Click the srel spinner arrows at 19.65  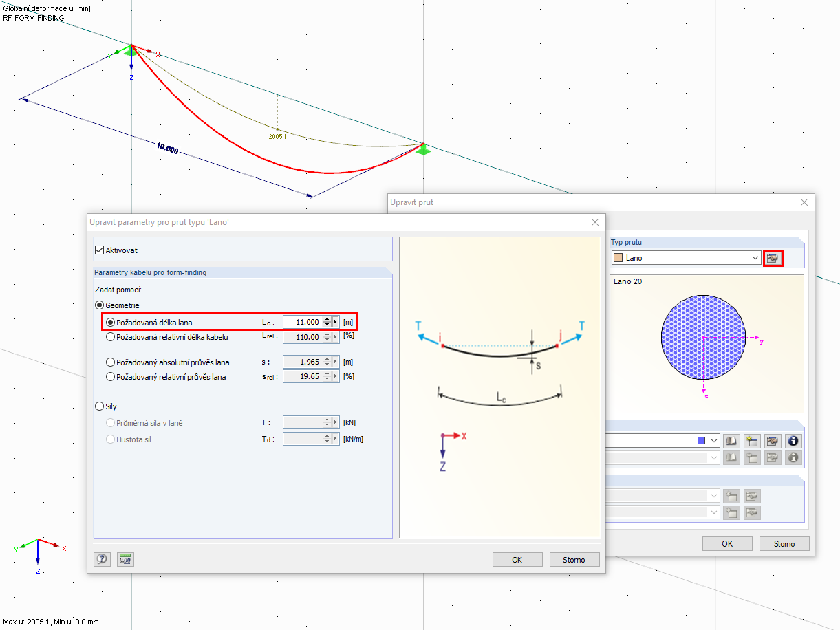pos(327,377)
